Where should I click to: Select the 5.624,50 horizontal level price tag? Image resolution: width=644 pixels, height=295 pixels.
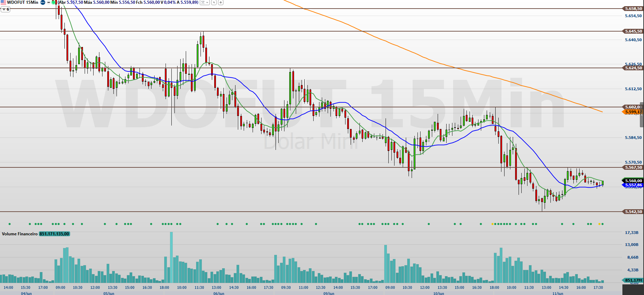click(633, 68)
